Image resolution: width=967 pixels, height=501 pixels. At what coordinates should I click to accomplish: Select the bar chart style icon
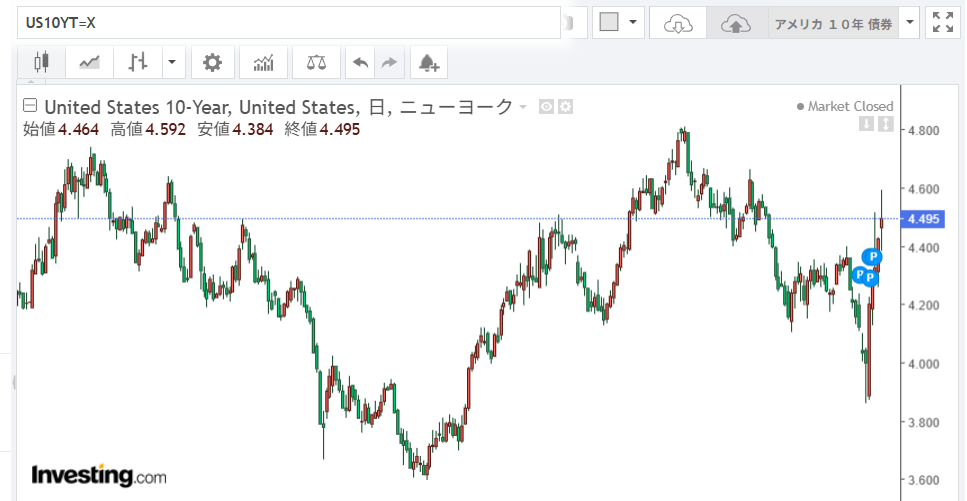[x=138, y=62]
